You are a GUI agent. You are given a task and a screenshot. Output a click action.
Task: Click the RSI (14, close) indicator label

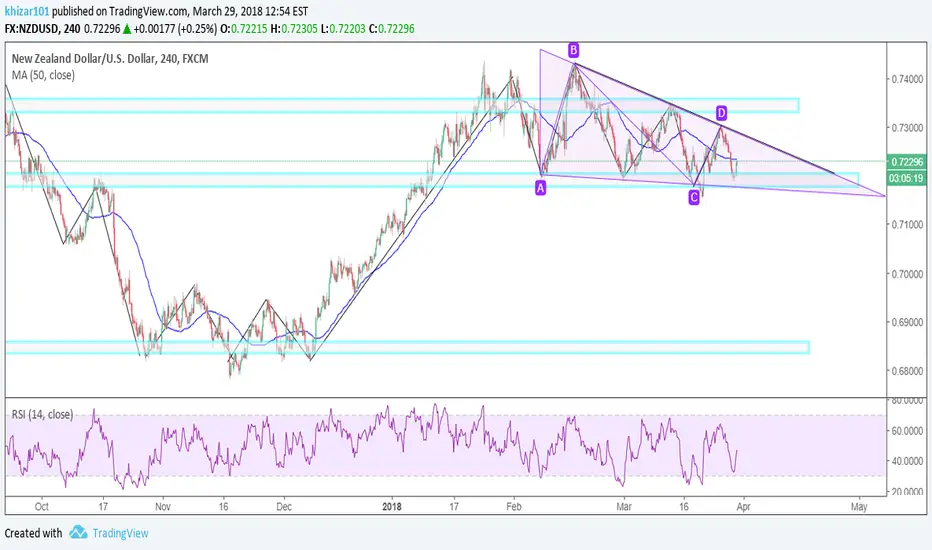[x=42, y=414]
